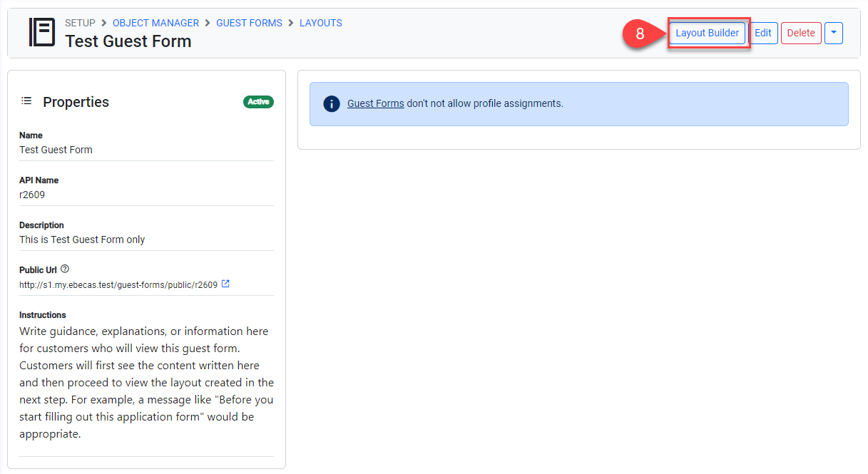
Task: Expand the more actions dropdown arrow
Action: 834,33
